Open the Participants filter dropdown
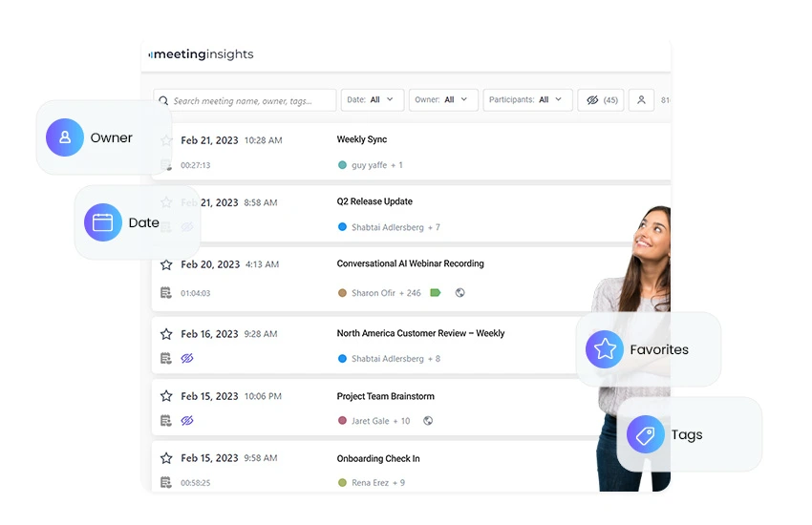 (x=528, y=100)
